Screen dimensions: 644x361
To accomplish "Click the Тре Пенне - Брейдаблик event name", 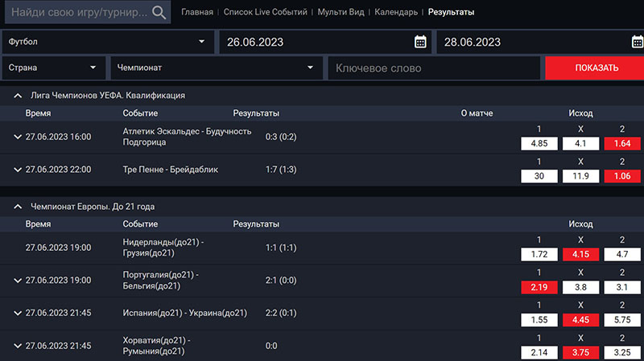I will pos(171,170).
